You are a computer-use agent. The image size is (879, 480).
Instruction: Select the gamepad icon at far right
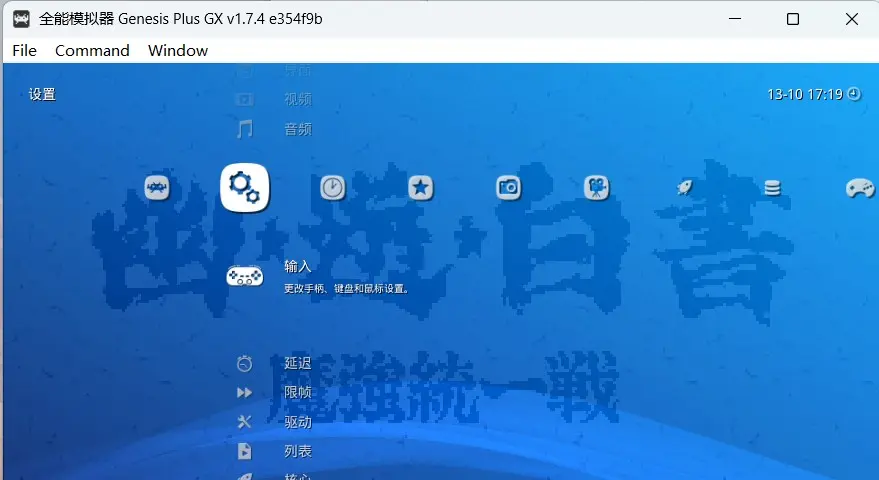(859, 188)
